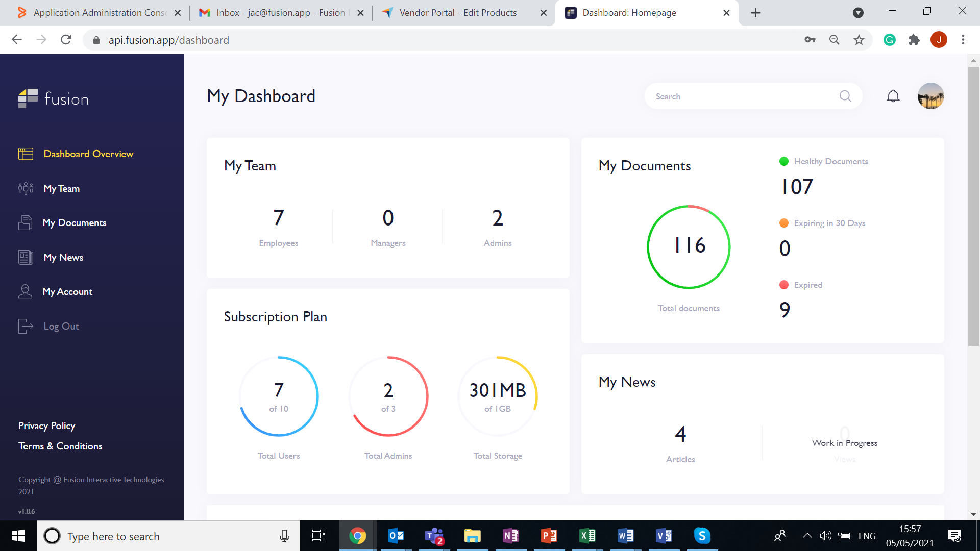
Task: Launch Excel from the taskbar
Action: click(x=587, y=536)
